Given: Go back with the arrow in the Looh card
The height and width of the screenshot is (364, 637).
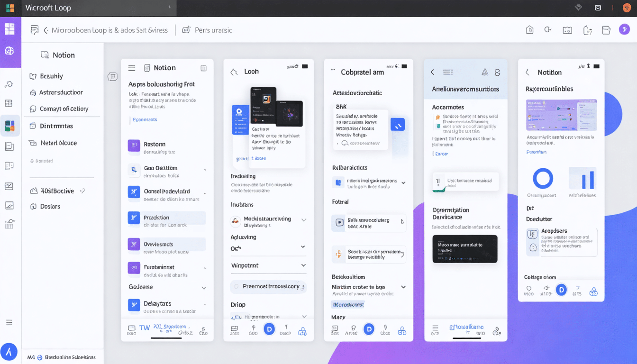Looking at the screenshot, I should [233, 72].
